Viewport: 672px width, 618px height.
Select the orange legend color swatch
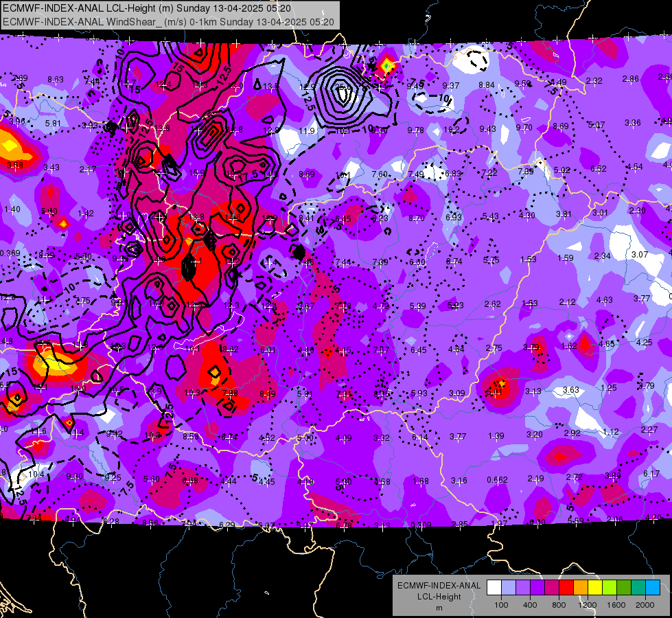click(x=581, y=587)
